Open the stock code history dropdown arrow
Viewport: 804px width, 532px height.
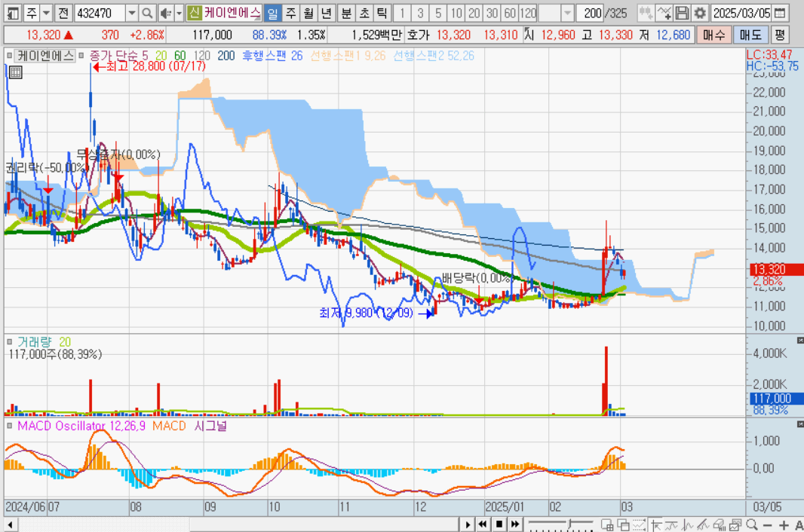[x=132, y=13]
